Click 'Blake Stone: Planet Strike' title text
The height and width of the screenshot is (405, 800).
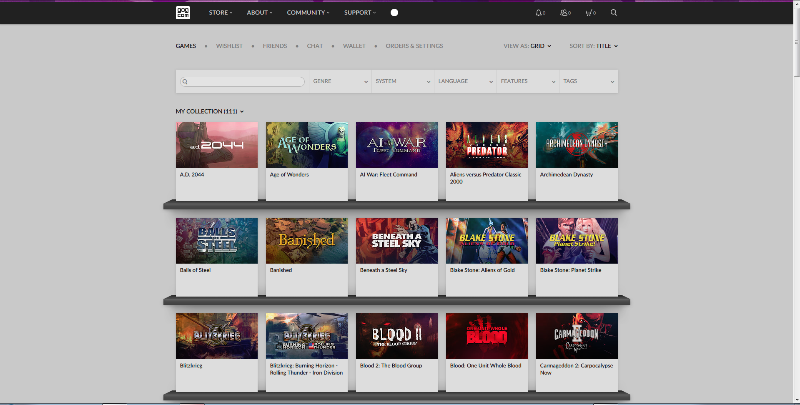coord(570,270)
